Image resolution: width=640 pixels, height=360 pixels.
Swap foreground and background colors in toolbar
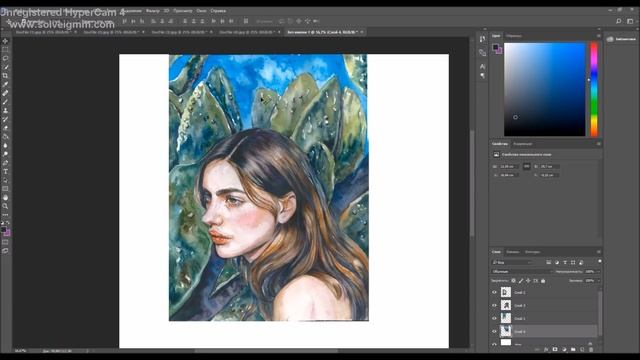8,223
